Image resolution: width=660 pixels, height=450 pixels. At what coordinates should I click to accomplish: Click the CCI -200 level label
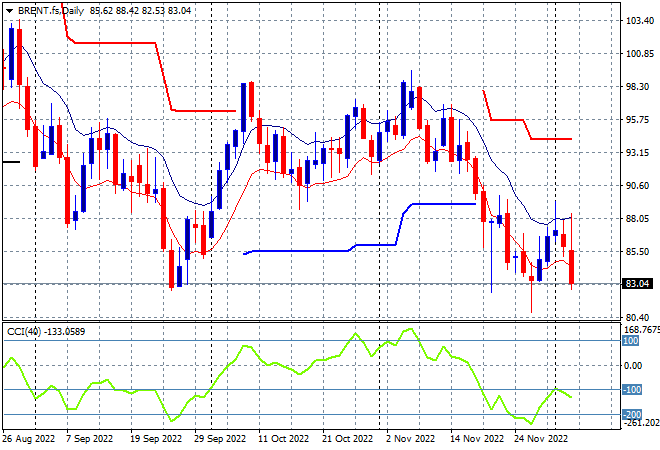(631, 415)
